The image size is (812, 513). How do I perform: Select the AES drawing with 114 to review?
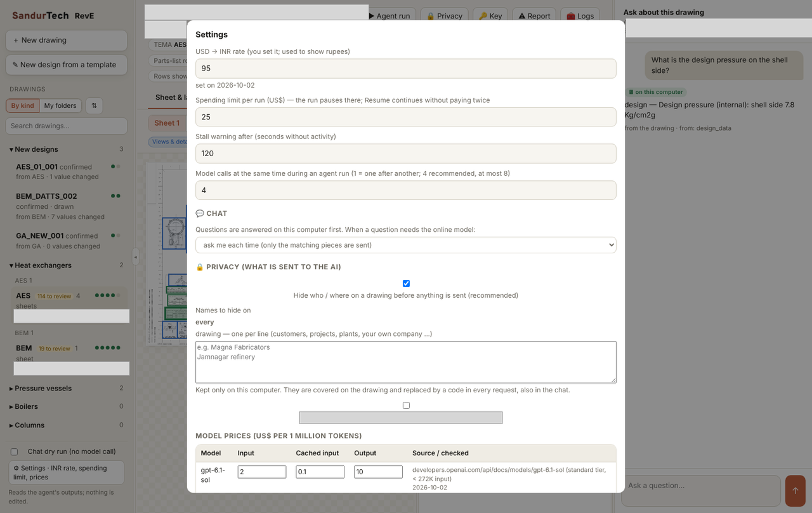tap(70, 300)
